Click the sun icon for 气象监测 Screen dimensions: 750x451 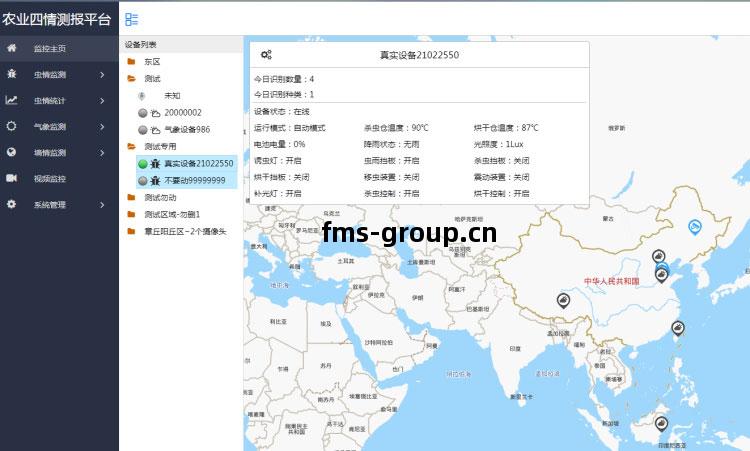(11, 126)
